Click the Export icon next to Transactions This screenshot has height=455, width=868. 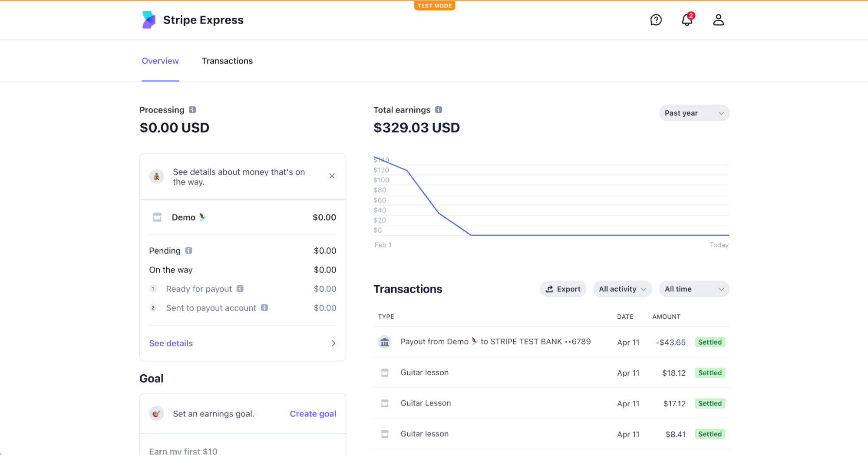click(549, 289)
